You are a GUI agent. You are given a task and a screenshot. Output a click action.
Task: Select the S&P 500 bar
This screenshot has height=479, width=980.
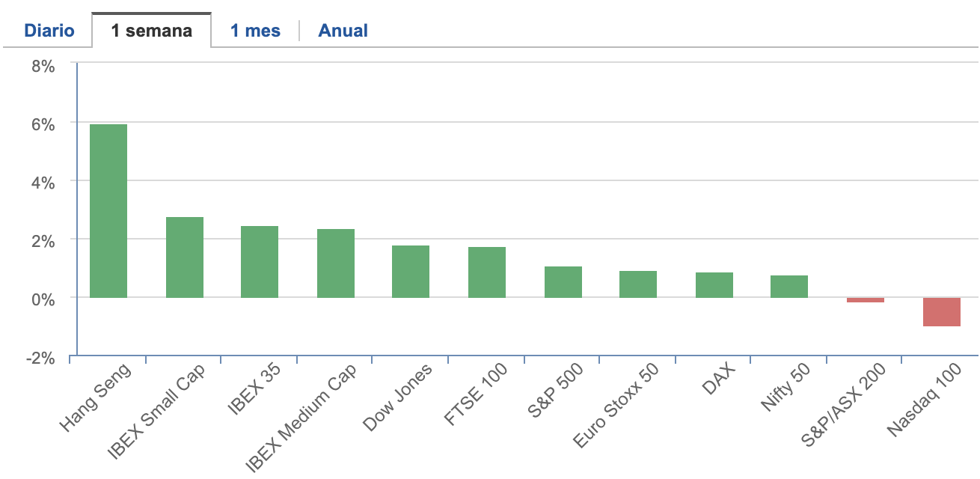pyautogui.click(x=563, y=282)
